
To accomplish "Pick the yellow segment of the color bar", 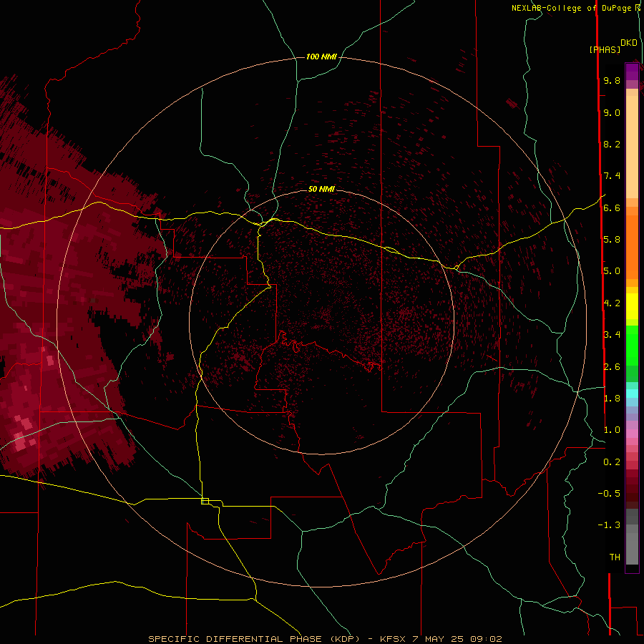I will point(632,306).
